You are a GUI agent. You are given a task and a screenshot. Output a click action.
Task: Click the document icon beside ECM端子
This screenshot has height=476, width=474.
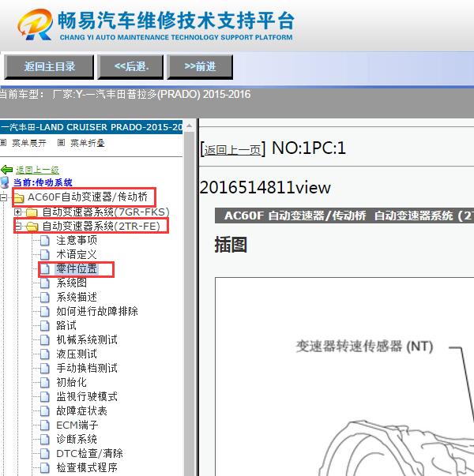(45, 425)
